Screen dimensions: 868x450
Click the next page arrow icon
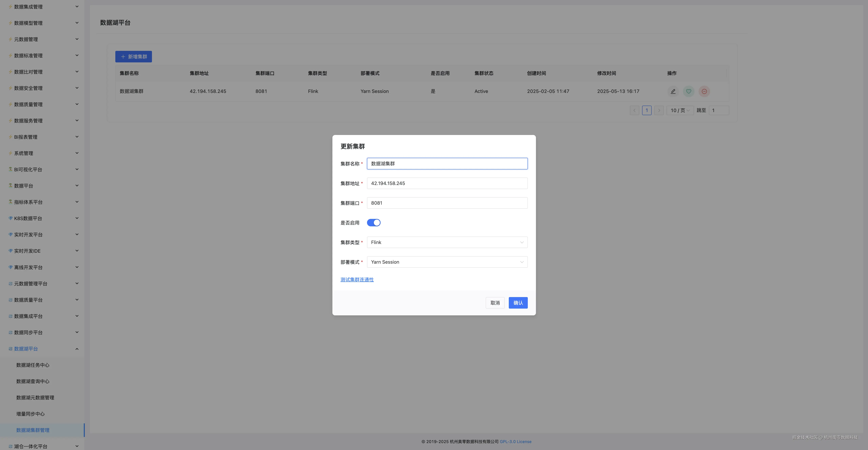click(659, 111)
